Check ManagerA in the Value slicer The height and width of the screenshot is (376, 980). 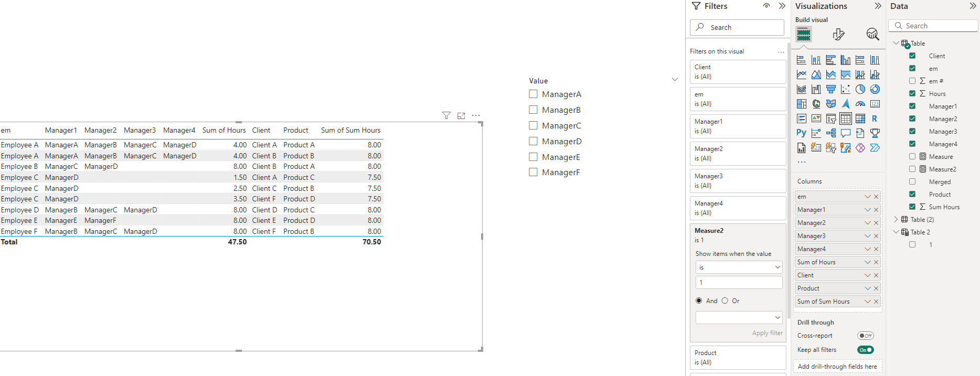click(533, 94)
